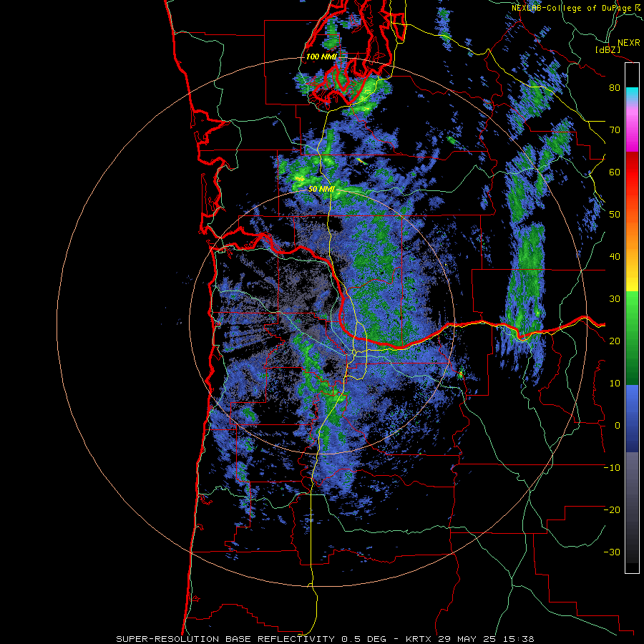Select the 60 value on the dBZ scale
The image size is (644, 644).
(x=615, y=172)
